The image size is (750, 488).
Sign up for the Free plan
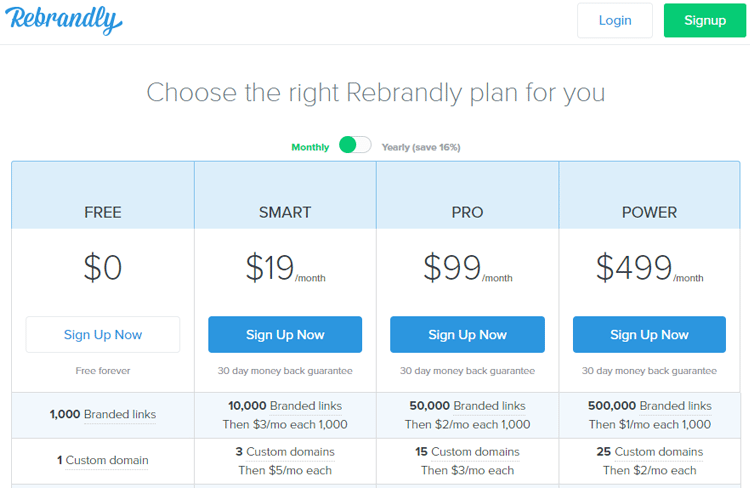(x=103, y=334)
